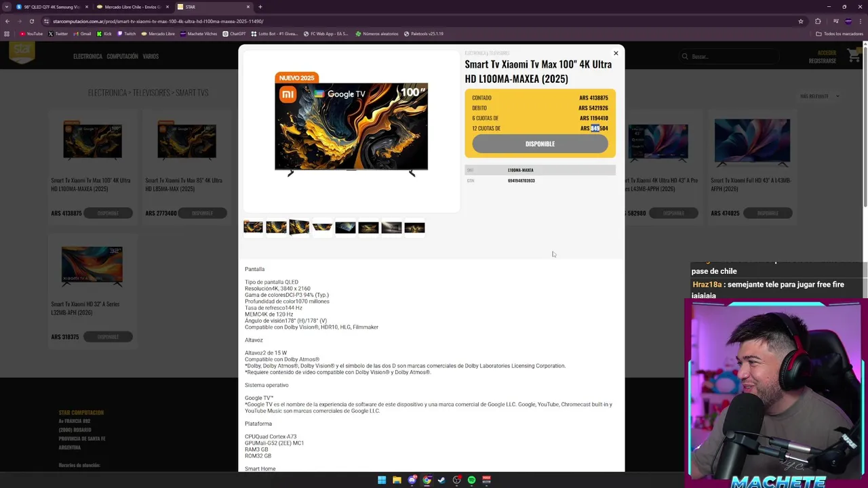This screenshot has height=488, width=868.
Task: Open the Windows Start menu
Action: (382, 480)
